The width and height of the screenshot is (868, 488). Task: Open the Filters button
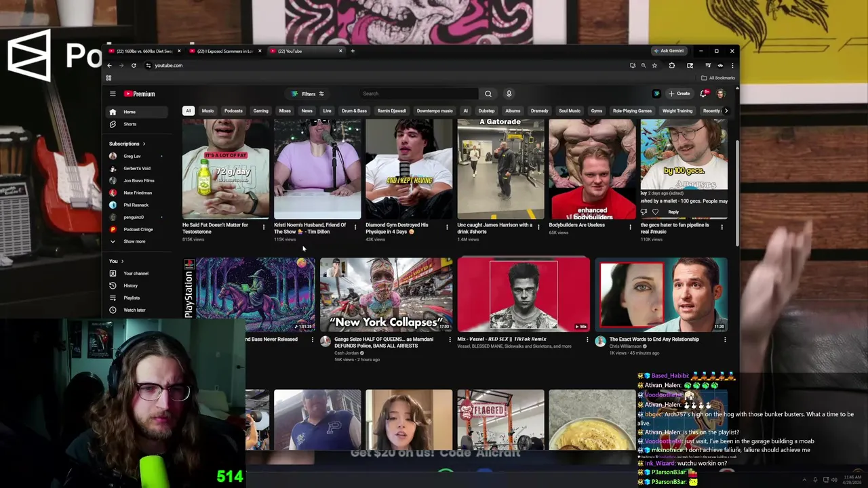[x=307, y=94]
